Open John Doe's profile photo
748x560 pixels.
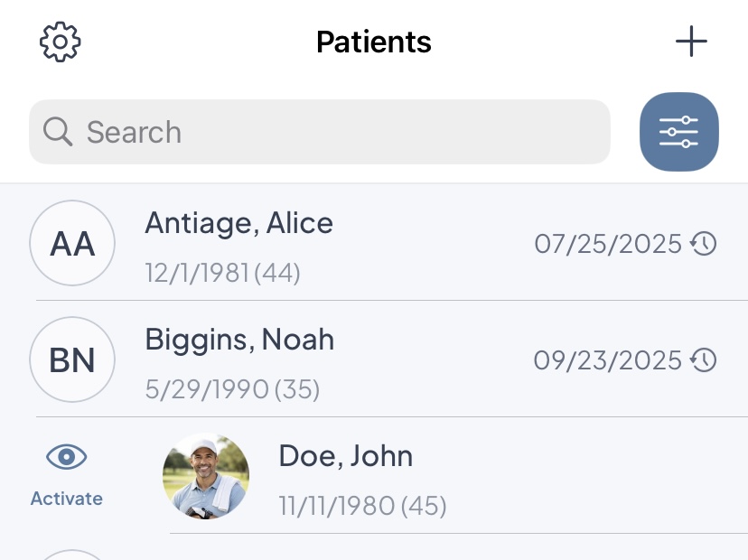pyautogui.click(x=206, y=477)
